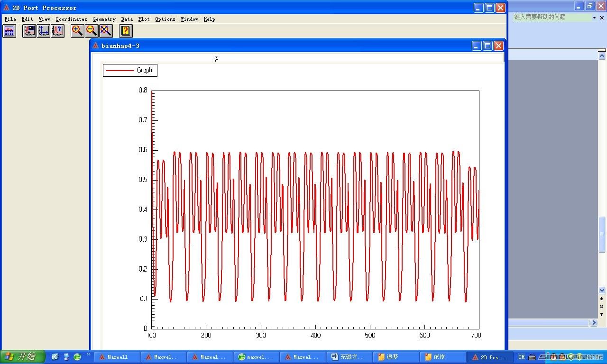Click the crossed magnifier fit-all zoom icon

106,31
